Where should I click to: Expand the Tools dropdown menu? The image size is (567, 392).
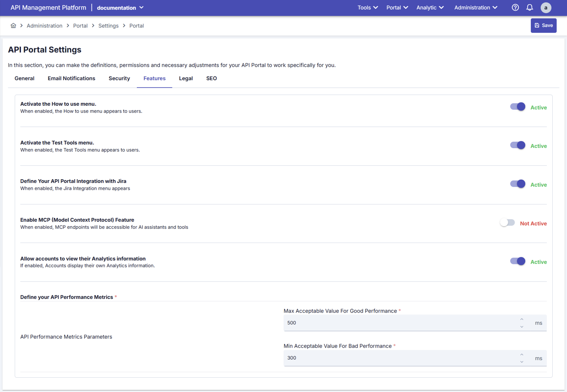[x=367, y=8]
